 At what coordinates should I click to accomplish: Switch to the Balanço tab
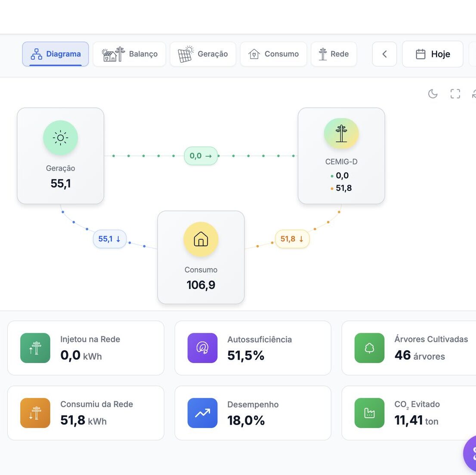click(x=130, y=54)
